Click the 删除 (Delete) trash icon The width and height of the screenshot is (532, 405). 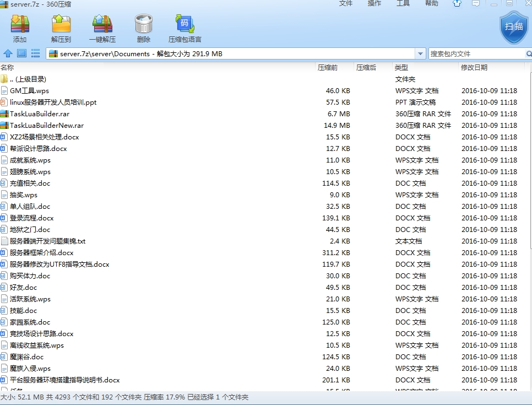pyautogui.click(x=144, y=28)
